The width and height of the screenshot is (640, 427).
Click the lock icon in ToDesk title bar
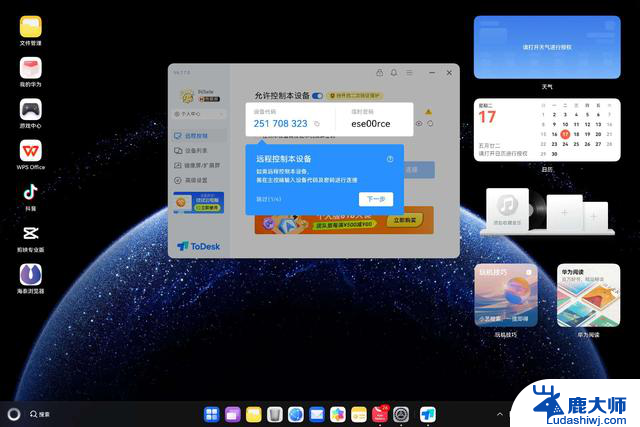point(380,73)
